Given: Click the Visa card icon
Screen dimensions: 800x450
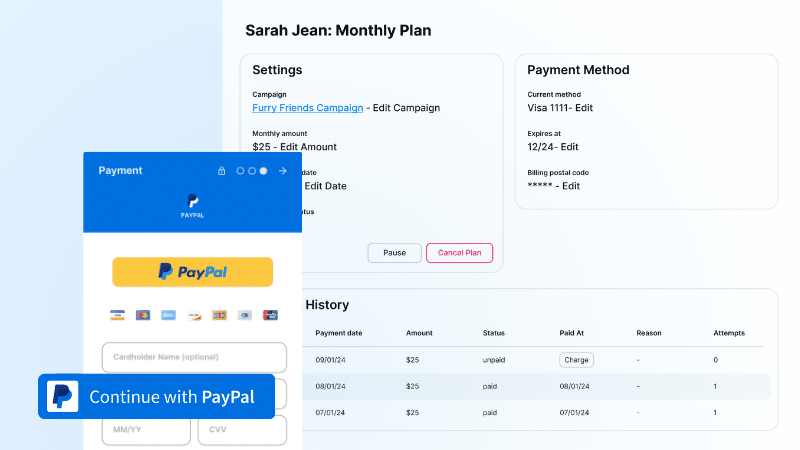Looking at the screenshot, I should coord(117,315).
